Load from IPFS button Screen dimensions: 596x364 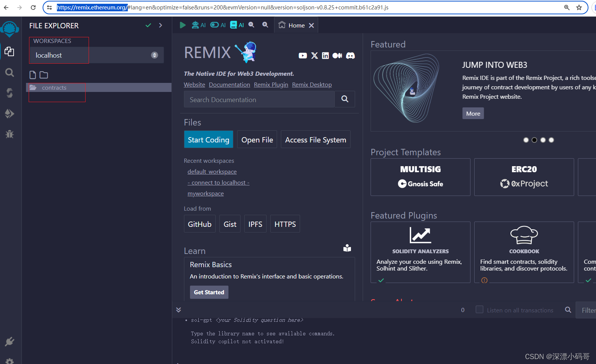(x=255, y=224)
